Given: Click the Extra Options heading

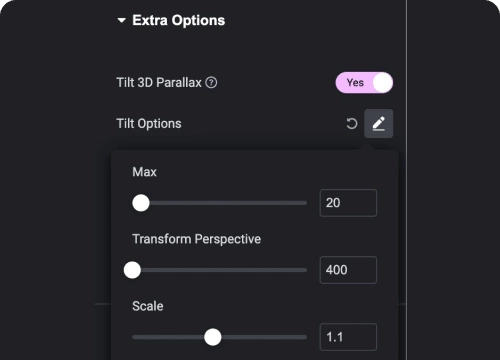Looking at the screenshot, I should click(x=179, y=20).
